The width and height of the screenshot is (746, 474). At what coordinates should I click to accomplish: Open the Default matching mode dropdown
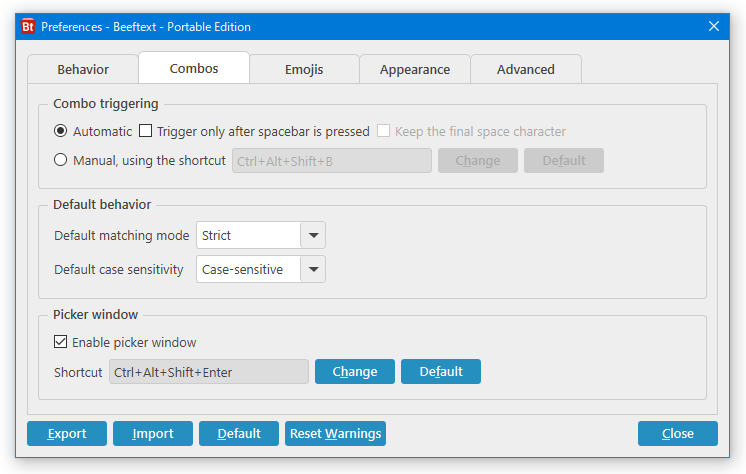[261, 235]
